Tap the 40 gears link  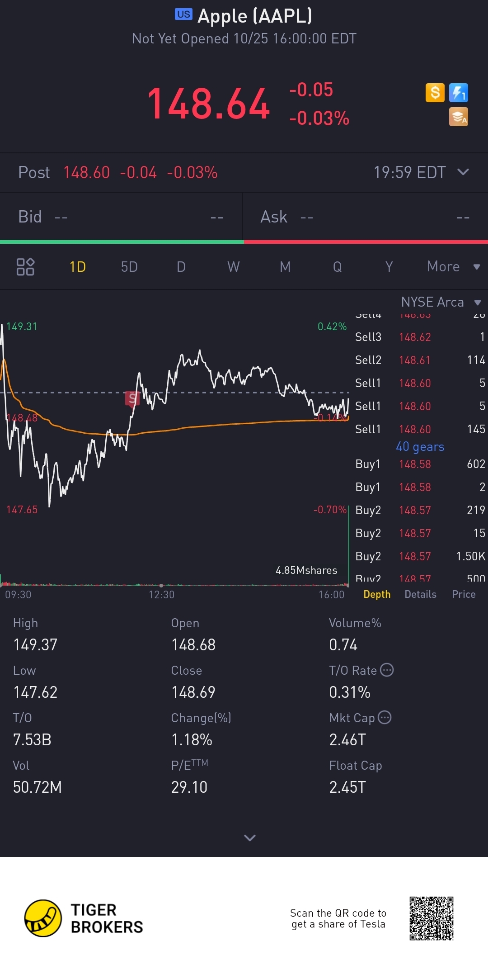[x=420, y=447]
